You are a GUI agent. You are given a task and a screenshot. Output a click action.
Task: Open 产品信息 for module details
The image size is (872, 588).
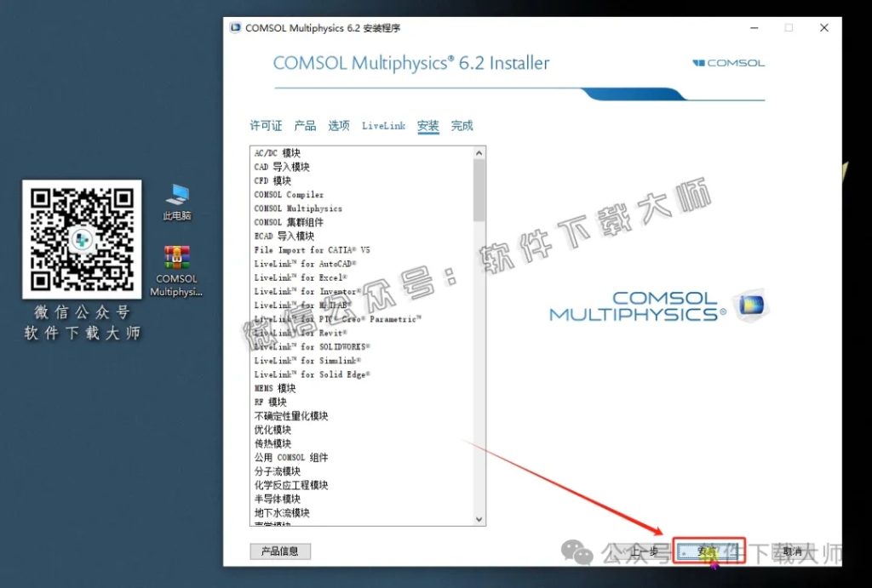point(282,551)
